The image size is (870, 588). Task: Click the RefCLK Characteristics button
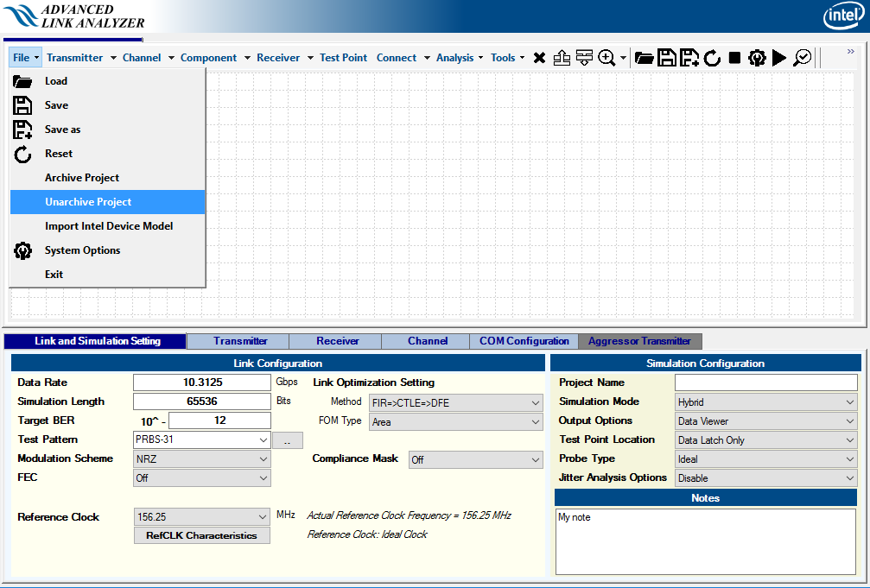[x=201, y=535]
